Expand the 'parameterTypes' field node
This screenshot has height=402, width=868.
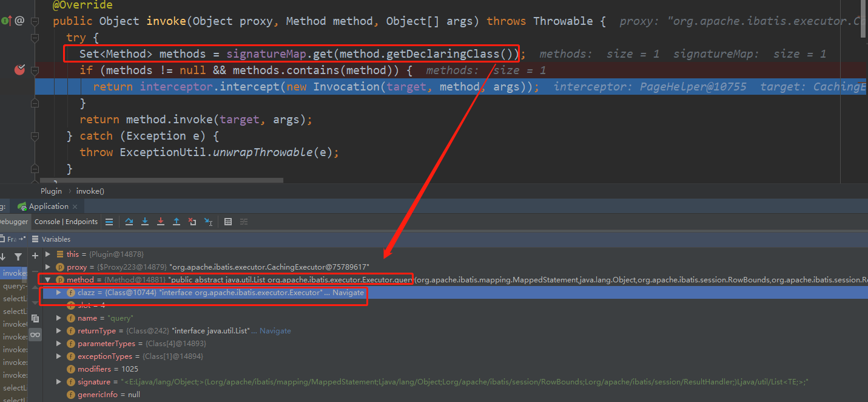pyautogui.click(x=59, y=343)
